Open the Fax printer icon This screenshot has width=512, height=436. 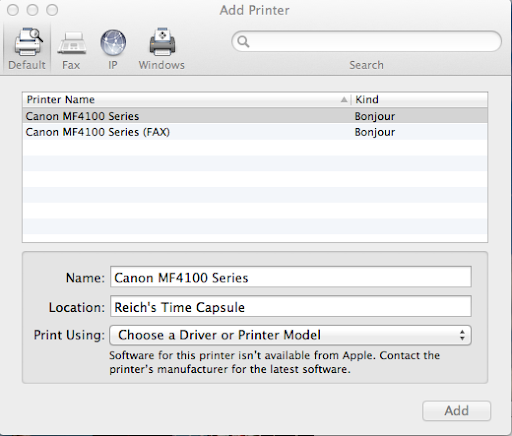(71, 43)
